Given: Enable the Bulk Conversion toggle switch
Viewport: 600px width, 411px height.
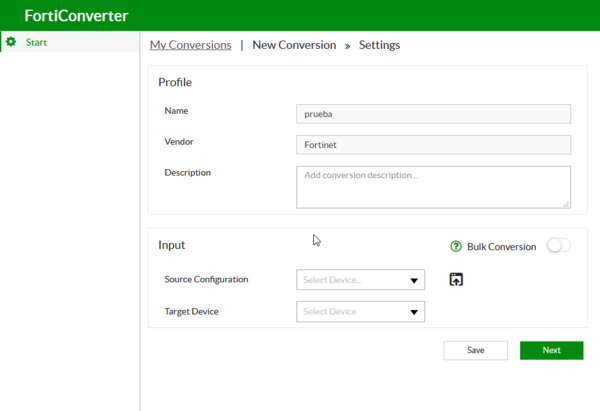Looking at the screenshot, I should click(x=558, y=246).
